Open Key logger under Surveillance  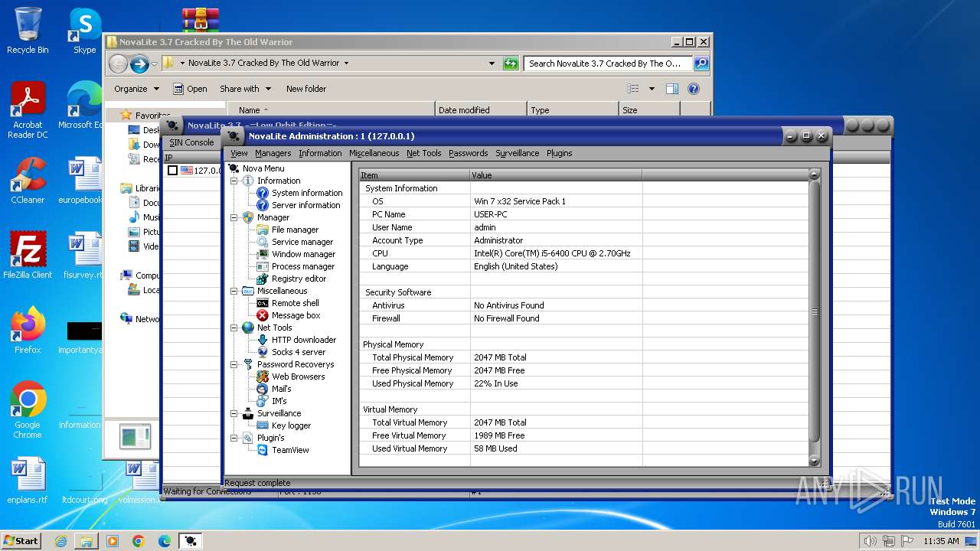(x=291, y=425)
